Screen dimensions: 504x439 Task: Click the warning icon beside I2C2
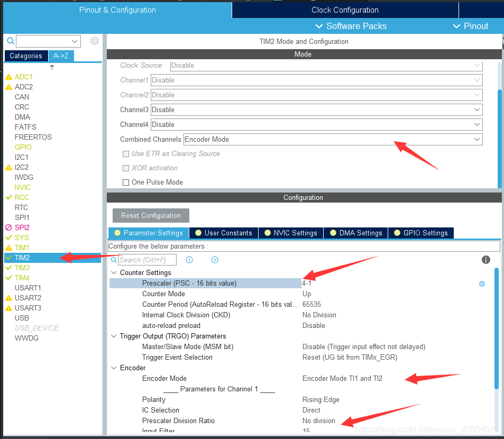pyautogui.click(x=9, y=168)
